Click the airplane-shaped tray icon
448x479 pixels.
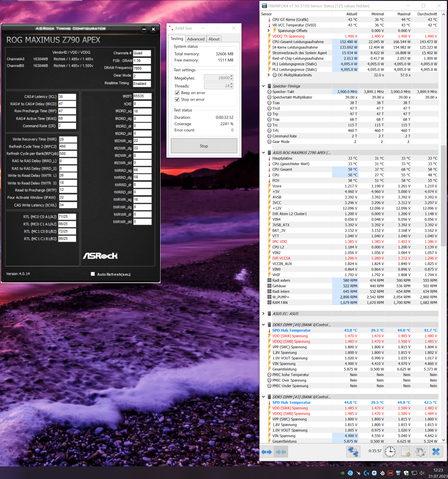click(x=358, y=473)
